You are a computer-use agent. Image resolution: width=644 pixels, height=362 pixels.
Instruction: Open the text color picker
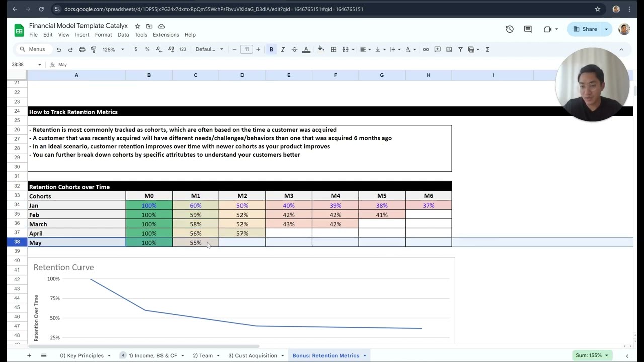pos(306,49)
